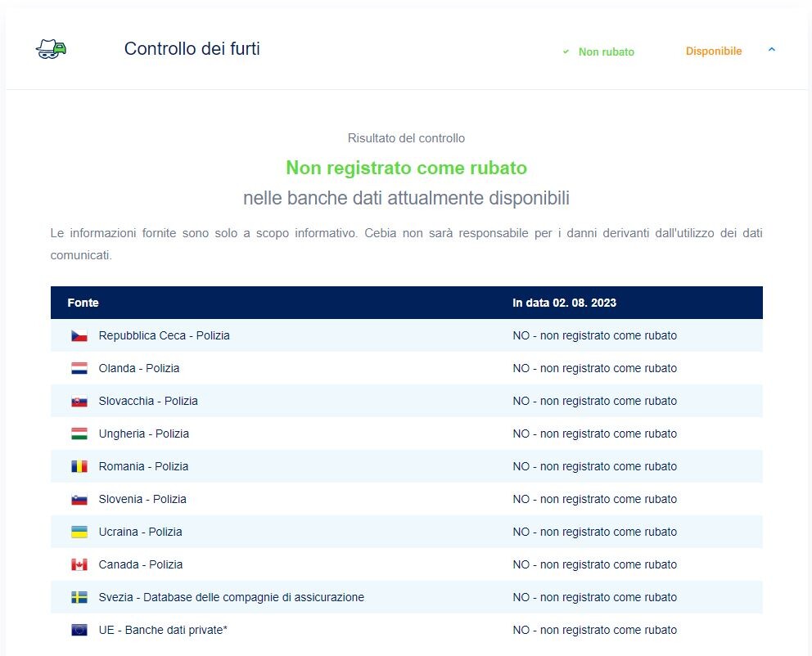The image size is (812, 656).
Task: Select the Slovenia - Polizia row text
Action: (142, 499)
